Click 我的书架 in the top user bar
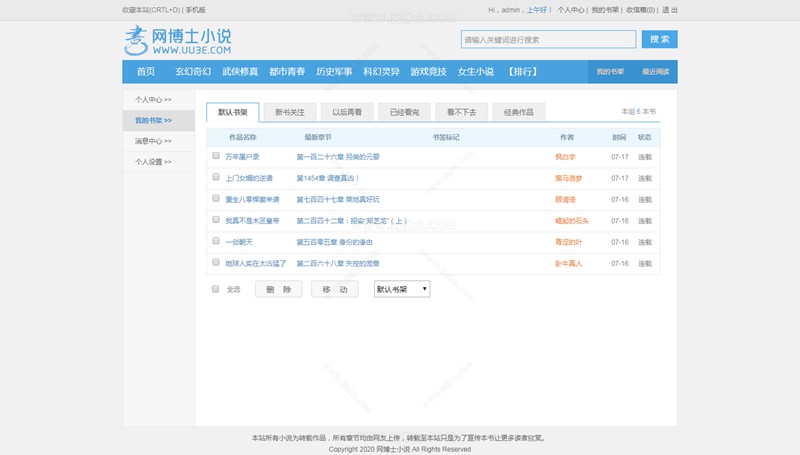This screenshot has height=455, width=800. (x=605, y=10)
